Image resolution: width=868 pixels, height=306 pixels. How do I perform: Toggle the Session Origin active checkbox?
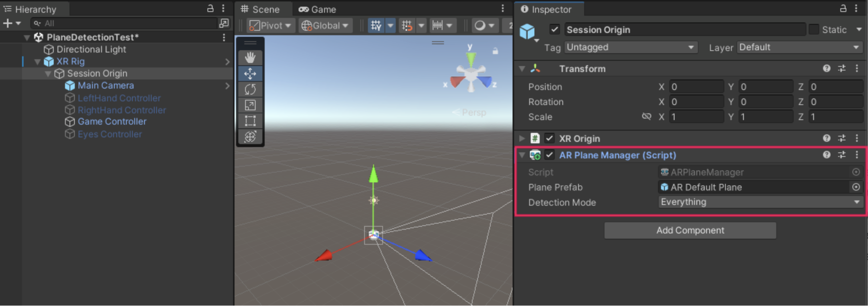pyautogui.click(x=554, y=30)
